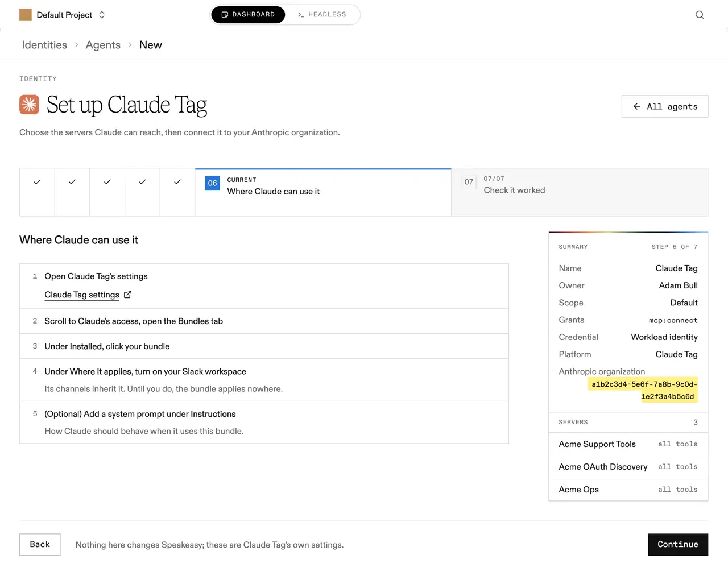This screenshot has height=584, width=728.
Task: Click the Default Project color square icon
Action: [x=26, y=15]
